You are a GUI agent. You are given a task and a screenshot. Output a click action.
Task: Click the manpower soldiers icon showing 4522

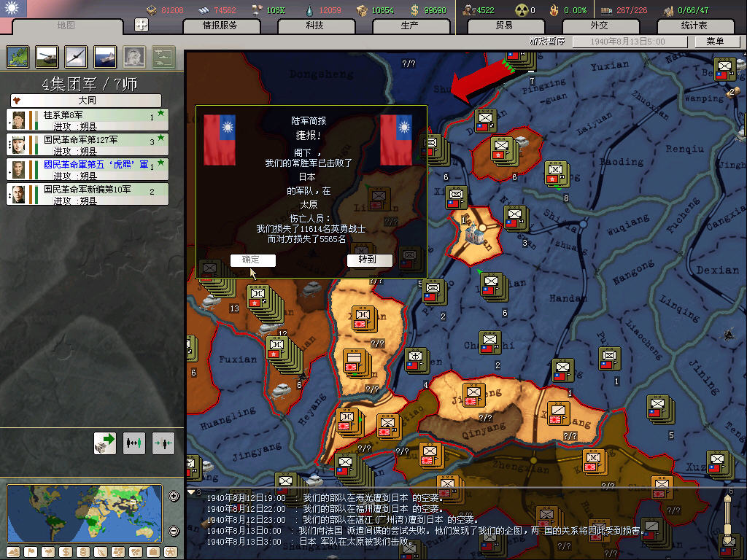click(469, 9)
